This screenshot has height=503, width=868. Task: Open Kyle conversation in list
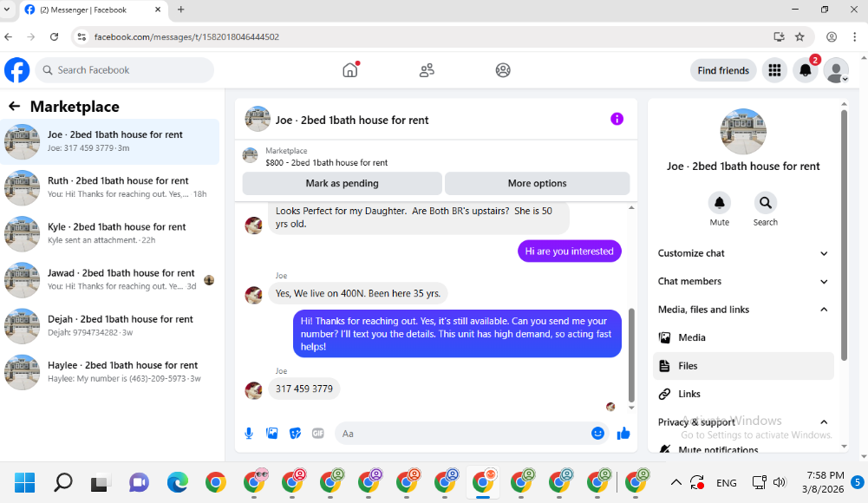pyautogui.click(x=109, y=233)
